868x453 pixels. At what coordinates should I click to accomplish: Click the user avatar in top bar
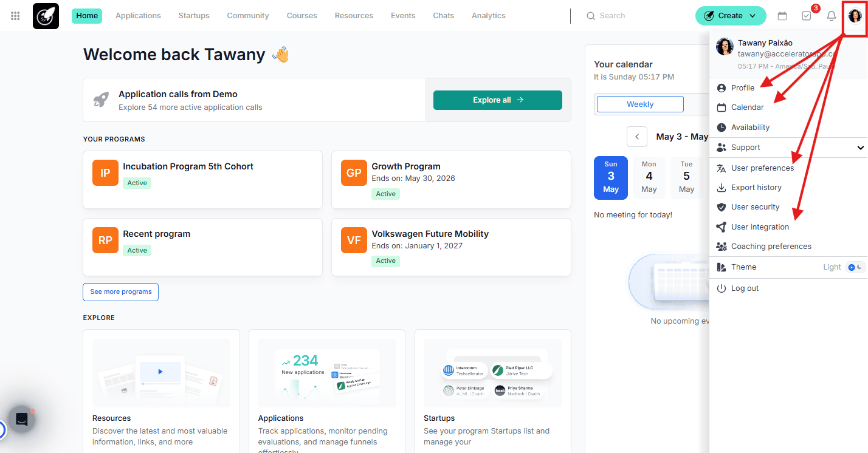(x=855, y=16)
